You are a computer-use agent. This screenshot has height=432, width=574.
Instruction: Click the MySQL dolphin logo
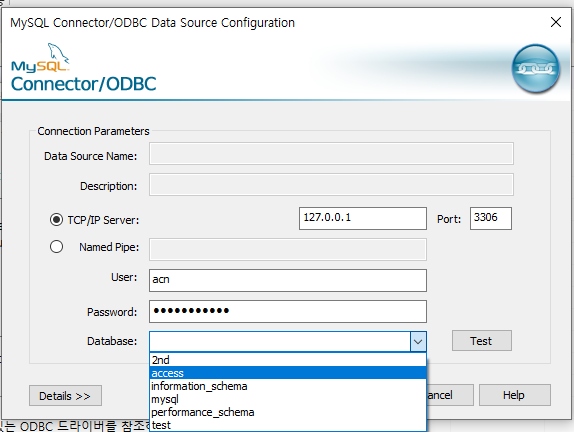pyautogui.click(x=40, y=57)
